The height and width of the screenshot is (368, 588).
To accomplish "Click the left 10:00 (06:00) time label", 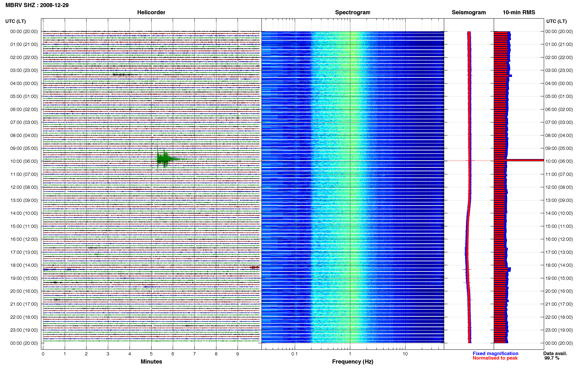I will [x=24, y=161].
